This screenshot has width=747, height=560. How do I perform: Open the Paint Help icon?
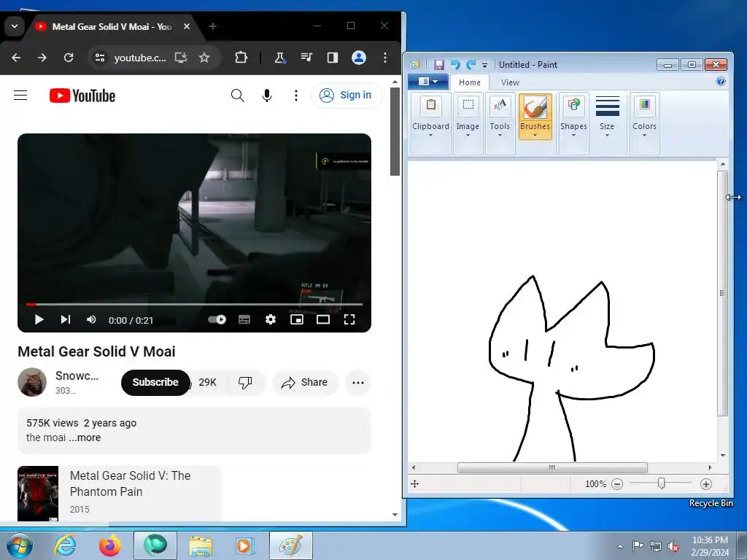click(720, 82)
